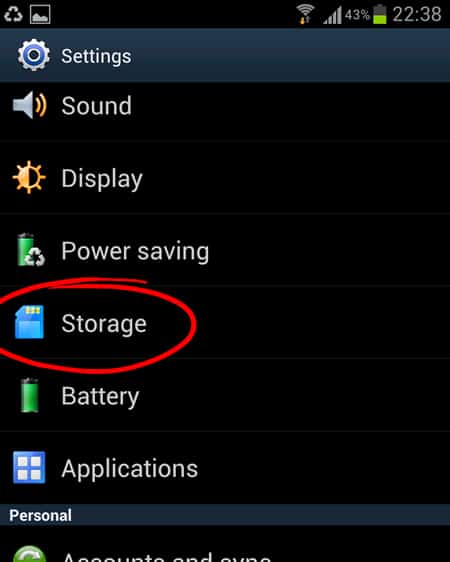This screenshot has height=562, width=450.
Task: Tap the Power saving battery recycle icon
Action: point(31,250)
